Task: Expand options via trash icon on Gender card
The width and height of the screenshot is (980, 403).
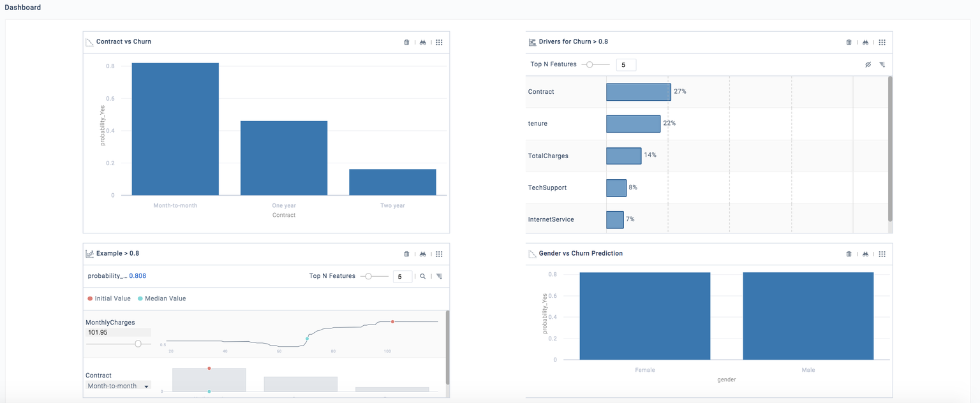Action: pos(849,253)
